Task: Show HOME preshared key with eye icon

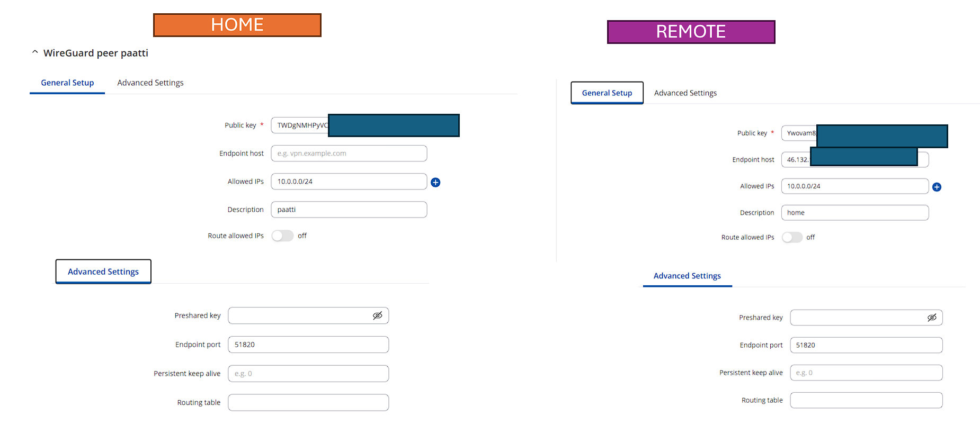Action: click(377, 315)
